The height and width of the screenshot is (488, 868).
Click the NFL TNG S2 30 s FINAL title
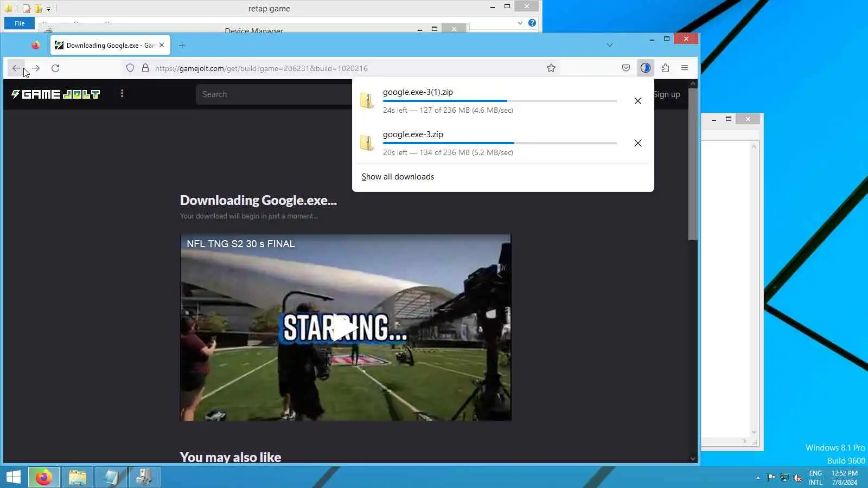pos(241,244)
